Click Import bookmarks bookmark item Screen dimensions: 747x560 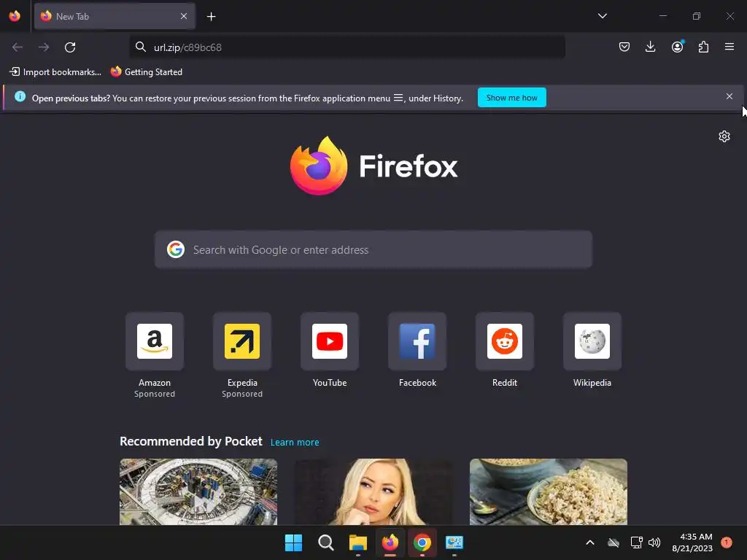pos(55,72)
